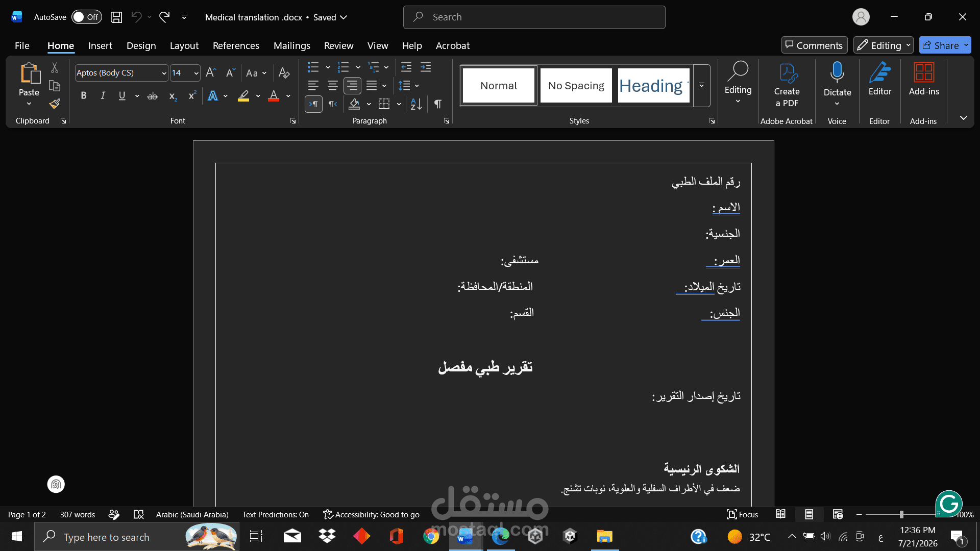Center align the paragraph
Image resolution: width=980 pixels, height=551 pixels.
pyautogui.click(x=333, y=86)
